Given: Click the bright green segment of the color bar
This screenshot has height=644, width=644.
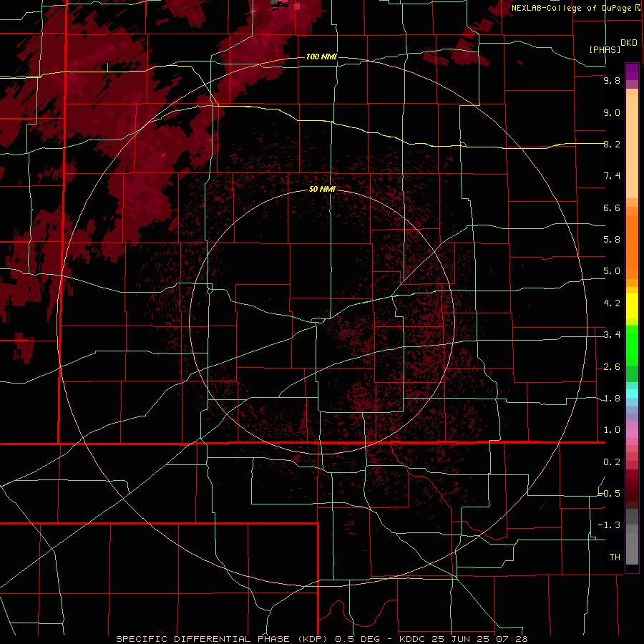Looking at the screenshot, I should (x=632, y=347).
